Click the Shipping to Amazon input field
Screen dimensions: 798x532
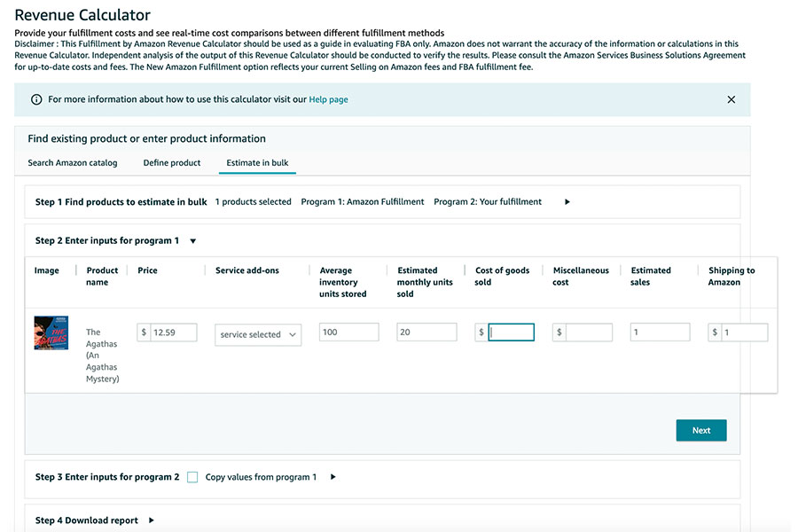tap(745, 332)
